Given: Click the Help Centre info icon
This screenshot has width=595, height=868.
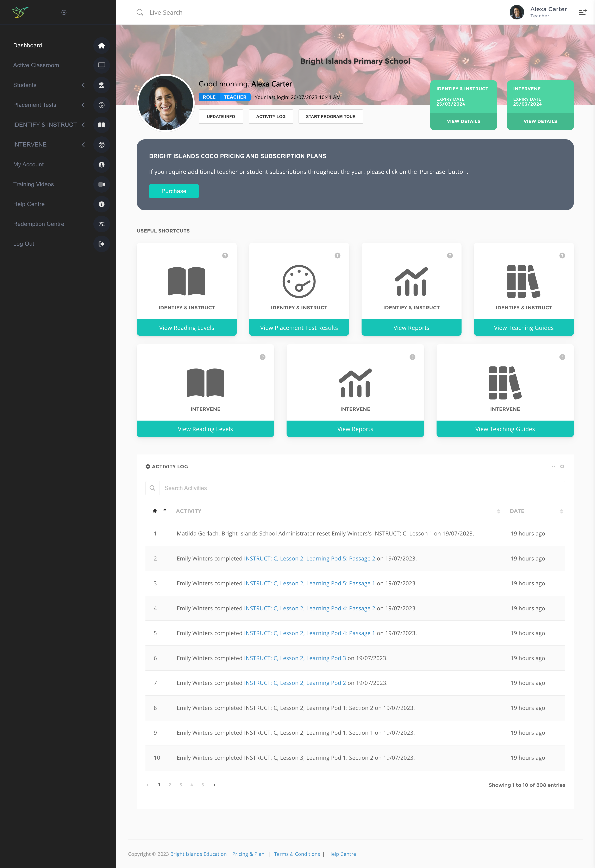Looking at the screenshot, I should (101, 204).
